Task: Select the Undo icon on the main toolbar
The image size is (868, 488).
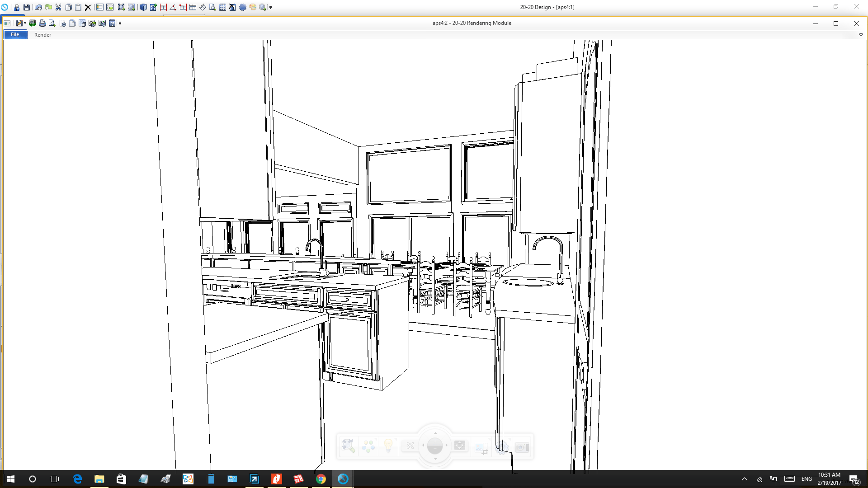Action: 39,7
